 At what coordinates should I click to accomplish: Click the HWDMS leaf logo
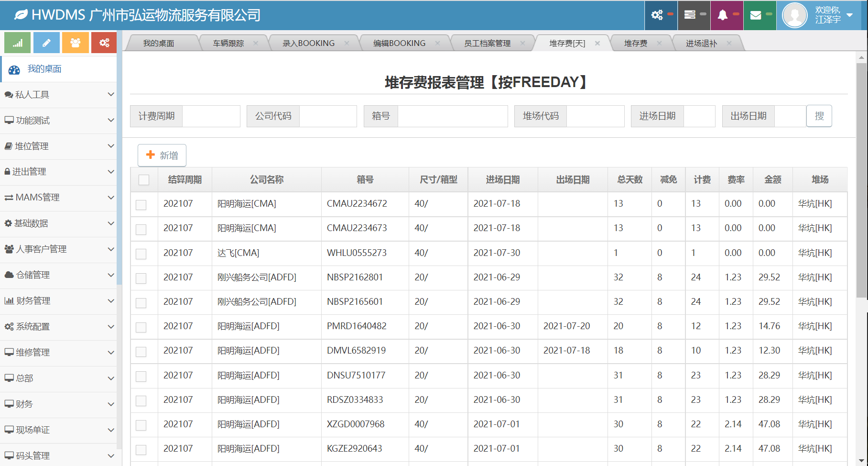tap(21, 15)
